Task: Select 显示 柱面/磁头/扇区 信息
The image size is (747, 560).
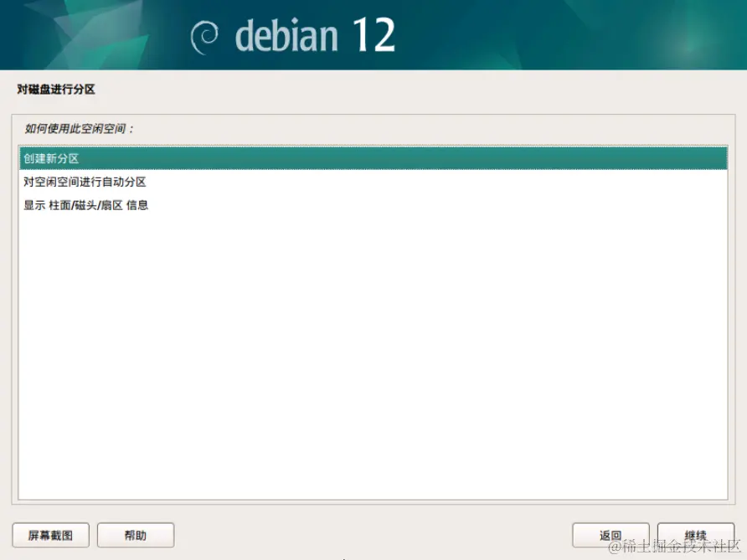Action: tap(84, 204)
